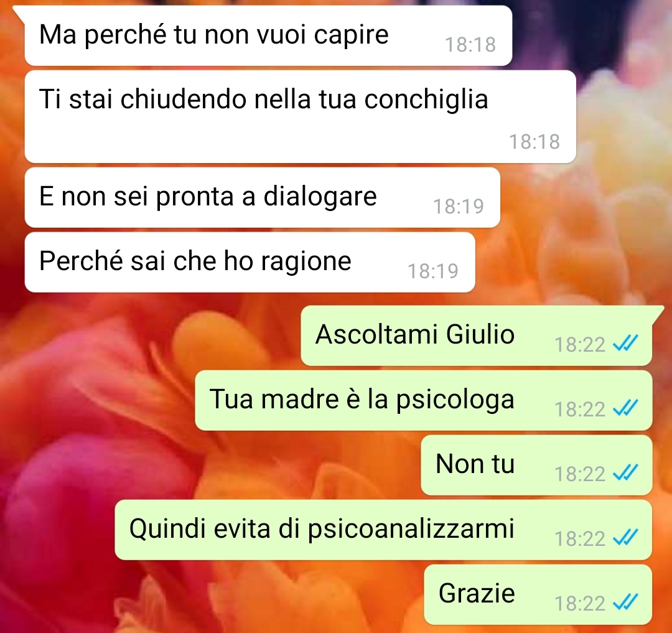Tap the 18:22 timestamp on "Grazie" bubble

tap(580, 604)
